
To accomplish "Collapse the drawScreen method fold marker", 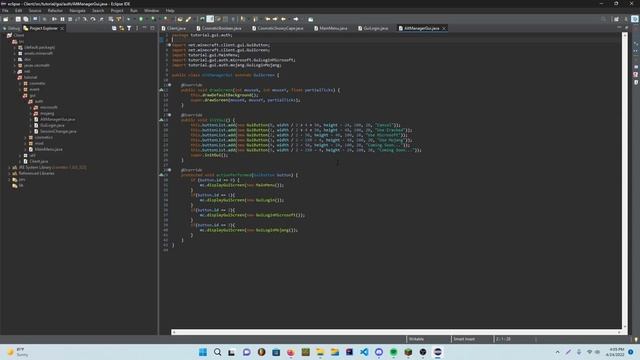I will pos(169,85).
